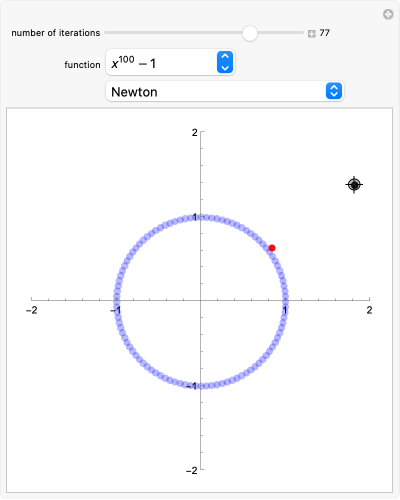This screenshot has width=400, height=500.
Task: Click the Newton text in the method selector
Action: [134, 92]
